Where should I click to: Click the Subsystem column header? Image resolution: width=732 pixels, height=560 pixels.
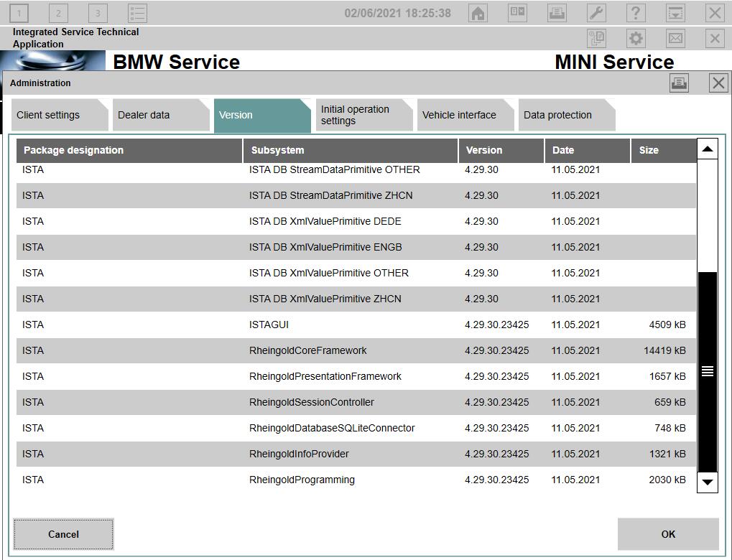[x=350, y=150]
